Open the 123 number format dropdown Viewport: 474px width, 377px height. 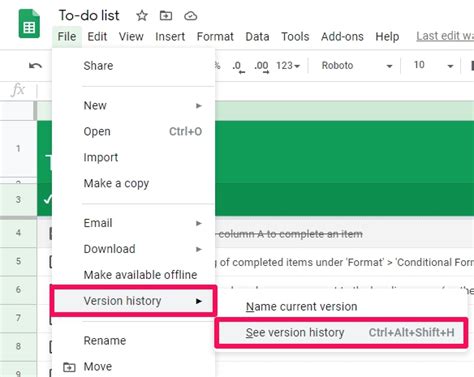click(x=288, y=66)
